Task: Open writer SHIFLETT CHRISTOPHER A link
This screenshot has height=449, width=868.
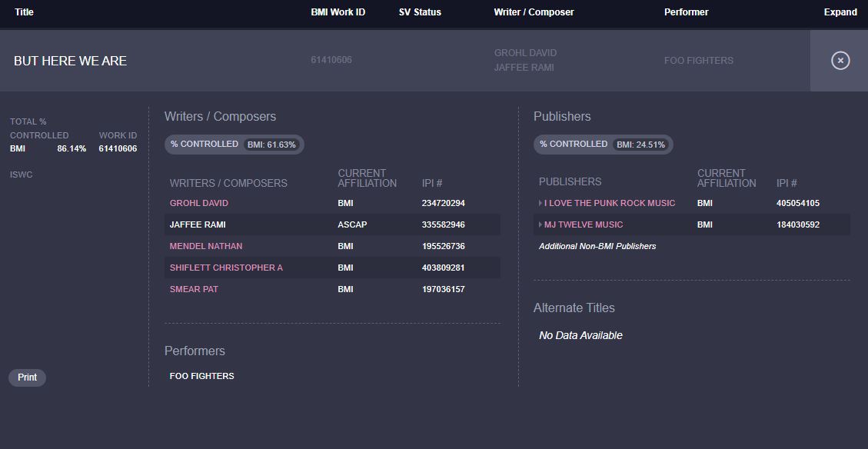Action: [x=226, y=268]
